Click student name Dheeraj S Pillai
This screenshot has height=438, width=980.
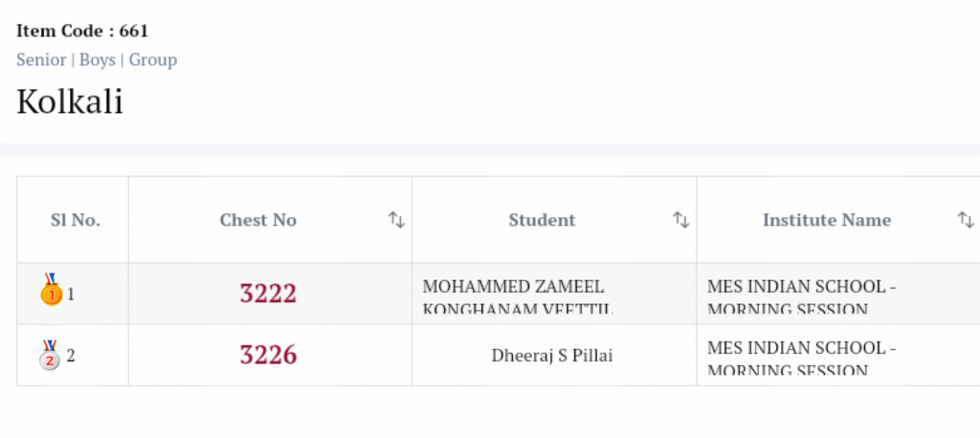pos(552,356)
